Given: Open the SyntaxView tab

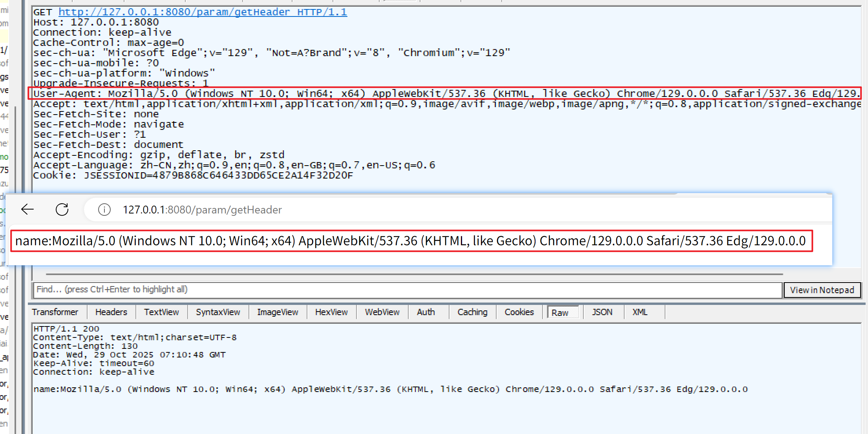Looking at the screenshot, I should [x=218, y=312].
